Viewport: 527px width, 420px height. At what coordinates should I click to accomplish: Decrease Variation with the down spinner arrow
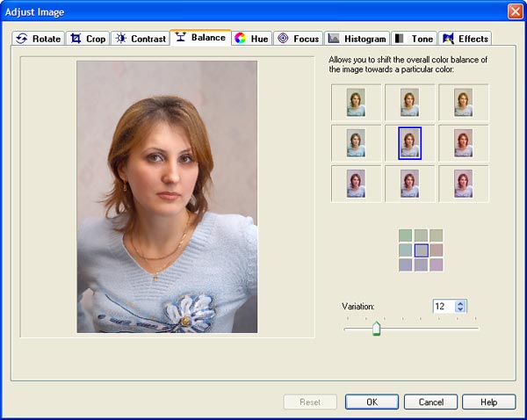460,309
